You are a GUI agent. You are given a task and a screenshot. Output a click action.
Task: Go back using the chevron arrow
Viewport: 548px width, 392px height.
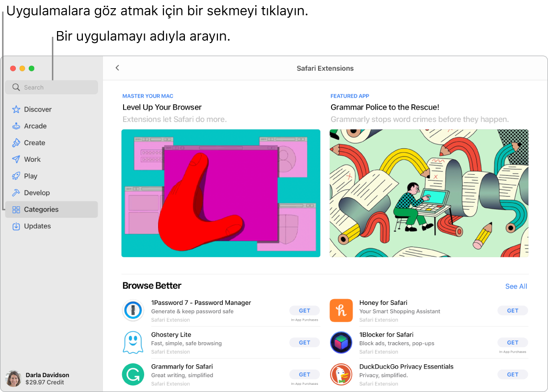tap(117, 67)
